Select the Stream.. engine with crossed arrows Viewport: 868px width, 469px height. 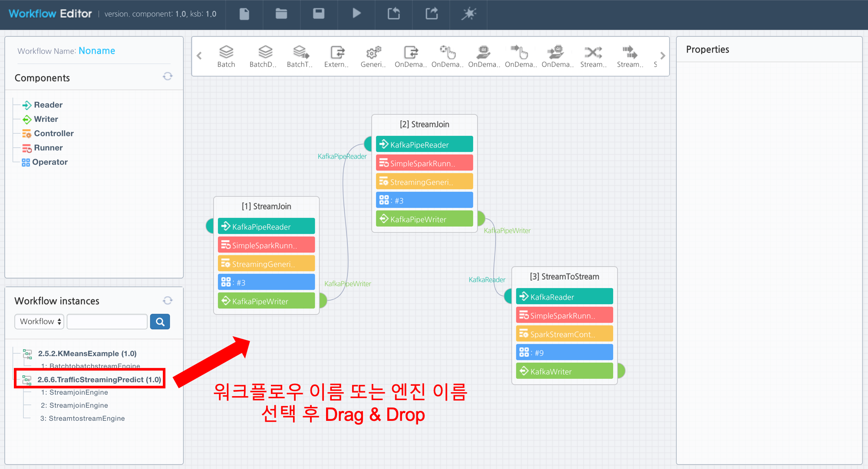pyautogui.click(x=594, y=56)
